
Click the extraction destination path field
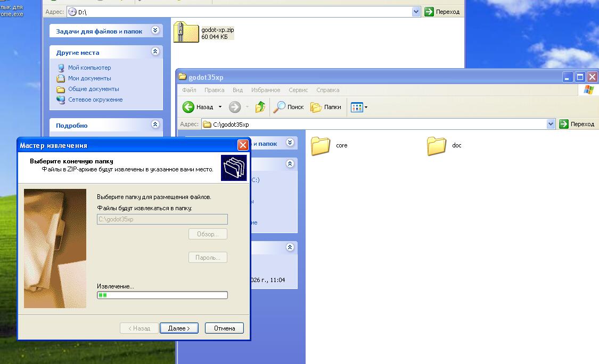click(x=162, y=219)
